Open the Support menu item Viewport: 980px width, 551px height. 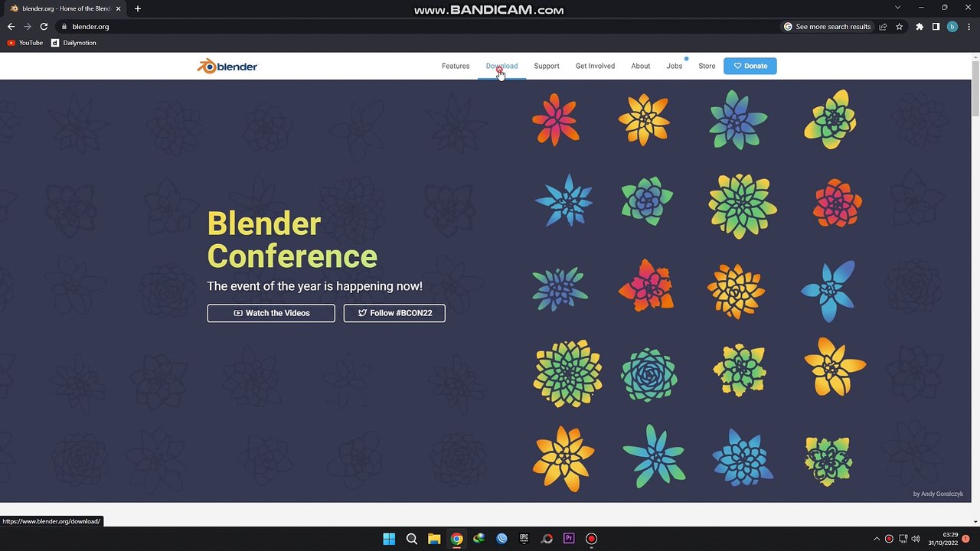[x=547, y=66]
